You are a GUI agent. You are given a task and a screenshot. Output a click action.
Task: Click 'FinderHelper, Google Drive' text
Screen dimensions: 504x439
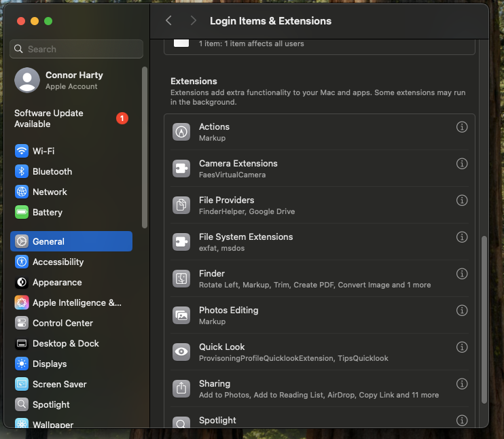(x=247, y=211)
